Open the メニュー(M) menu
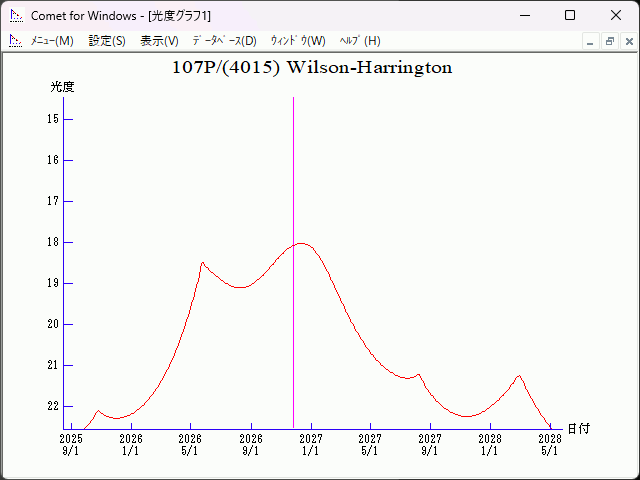Viewport: 640px width, 480px height. pos(52,41)
